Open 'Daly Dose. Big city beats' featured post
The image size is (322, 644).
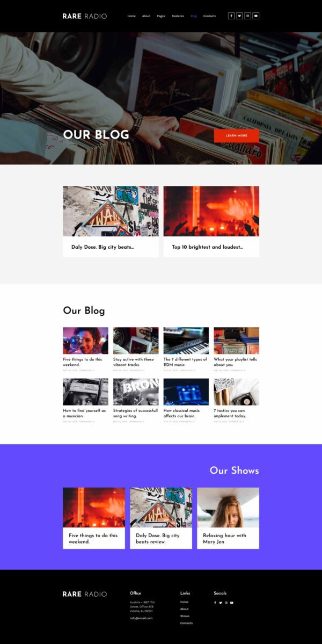(x=111, y=222)
